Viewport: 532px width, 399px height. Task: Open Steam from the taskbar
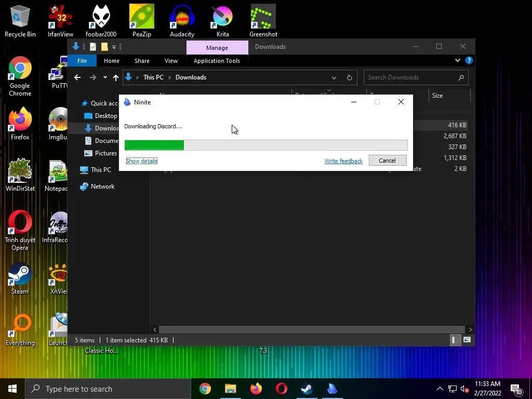click(307, 389)
